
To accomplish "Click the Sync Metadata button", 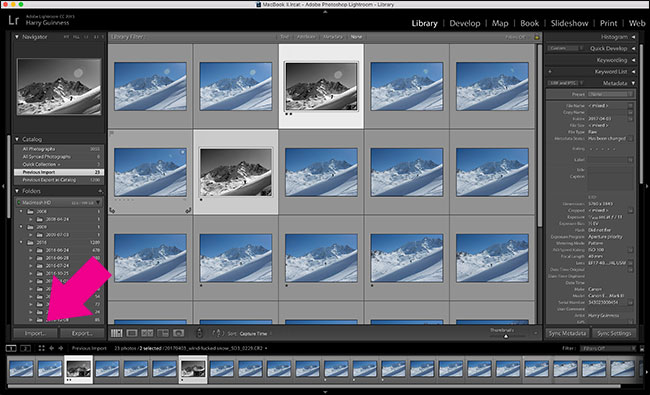I will pos(567,333).
